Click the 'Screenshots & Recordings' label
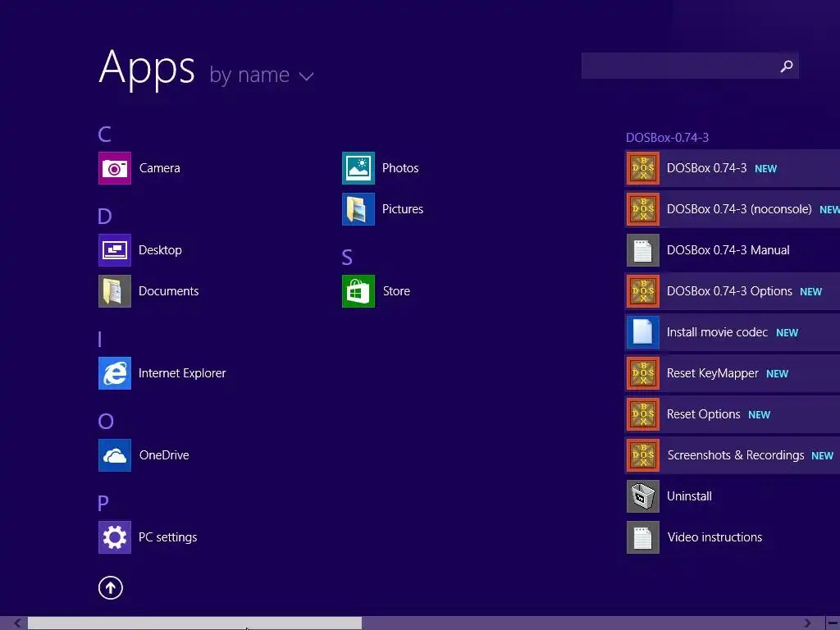The image size is (840, 630). (736, 455)
